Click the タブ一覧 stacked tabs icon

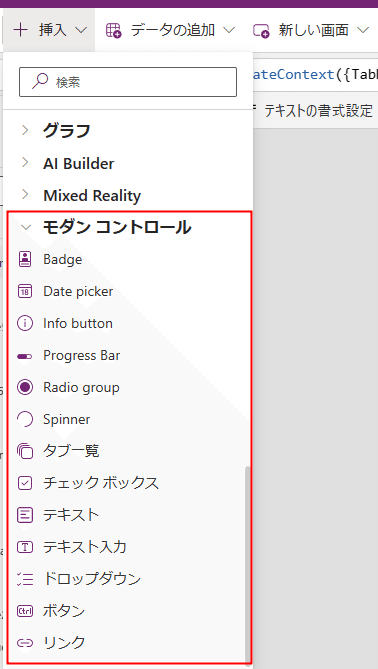coord(25,451)
